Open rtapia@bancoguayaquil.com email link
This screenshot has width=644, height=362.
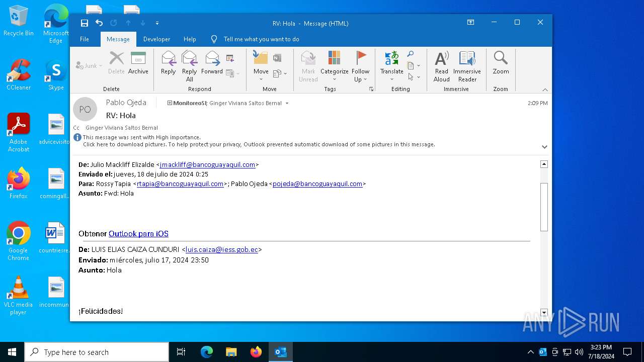click(x=180, y=184)
